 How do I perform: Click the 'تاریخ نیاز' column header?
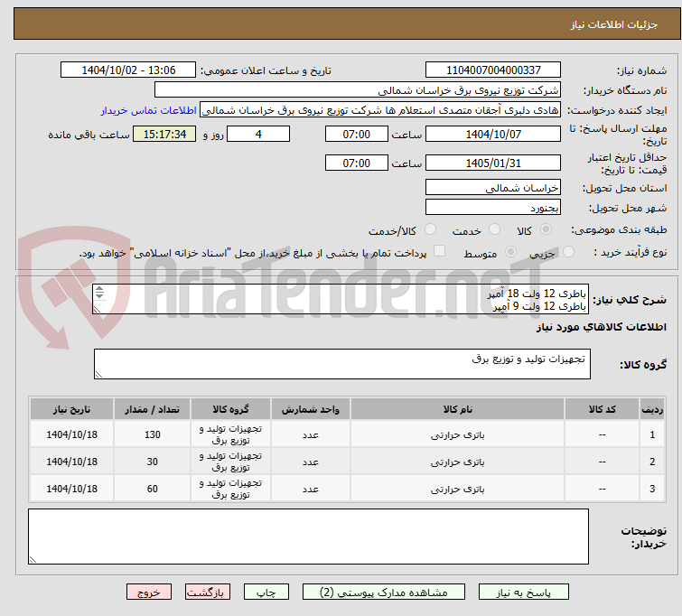71,409
